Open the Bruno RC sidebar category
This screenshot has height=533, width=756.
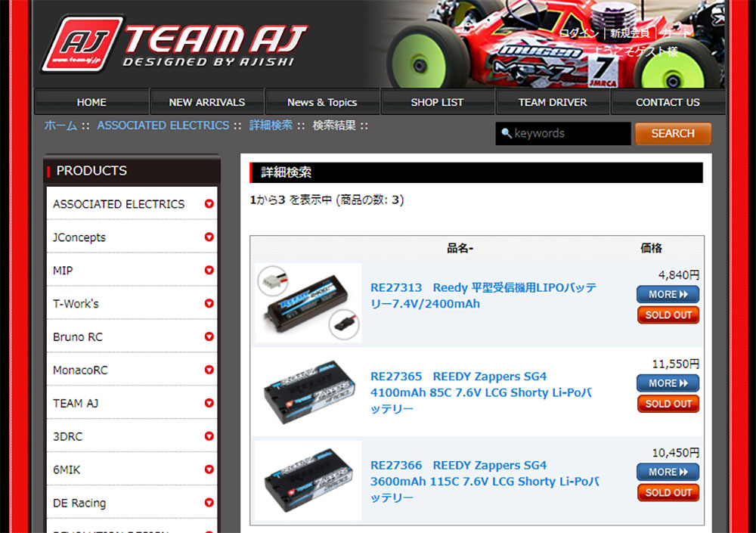[x=78, y=336]
